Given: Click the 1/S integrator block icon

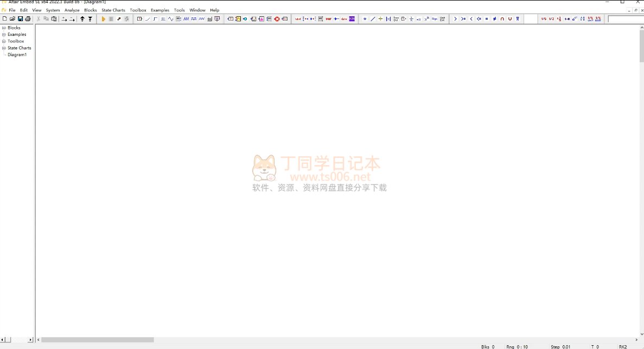Looking at the screenshot, I should [544, 19].
